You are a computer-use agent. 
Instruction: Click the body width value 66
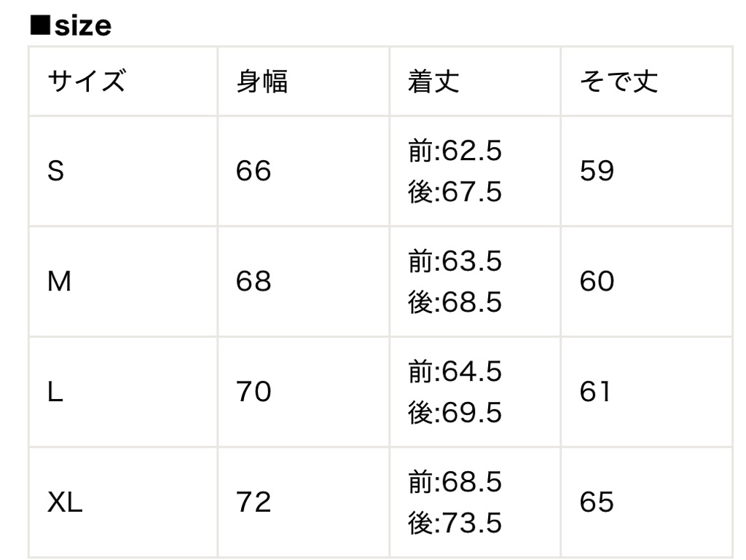tap(254, 172)
